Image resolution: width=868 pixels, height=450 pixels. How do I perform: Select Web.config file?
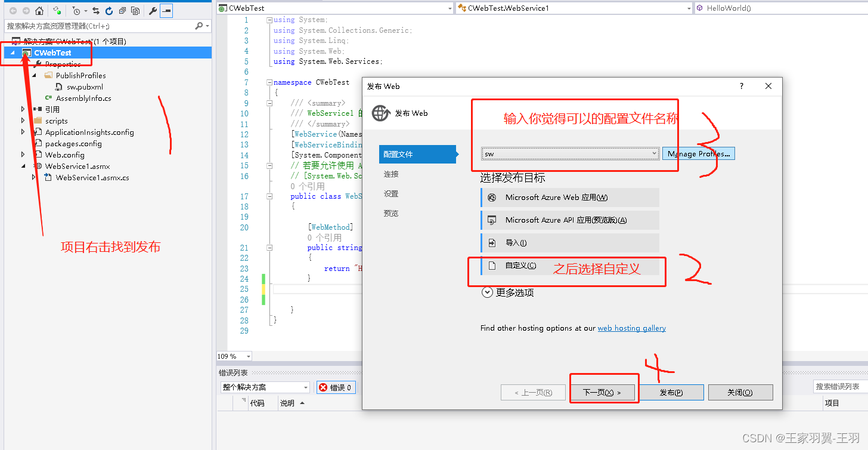pos(65,155)
